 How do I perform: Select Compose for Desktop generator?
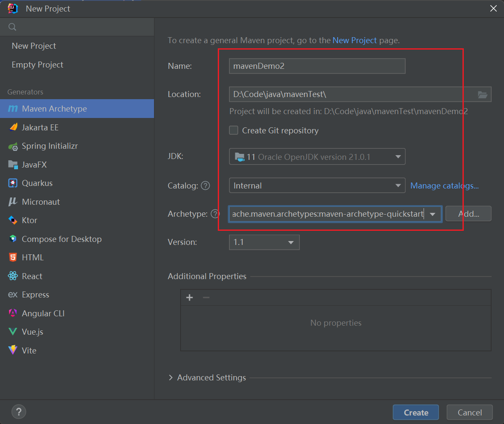tap(62, 239)
